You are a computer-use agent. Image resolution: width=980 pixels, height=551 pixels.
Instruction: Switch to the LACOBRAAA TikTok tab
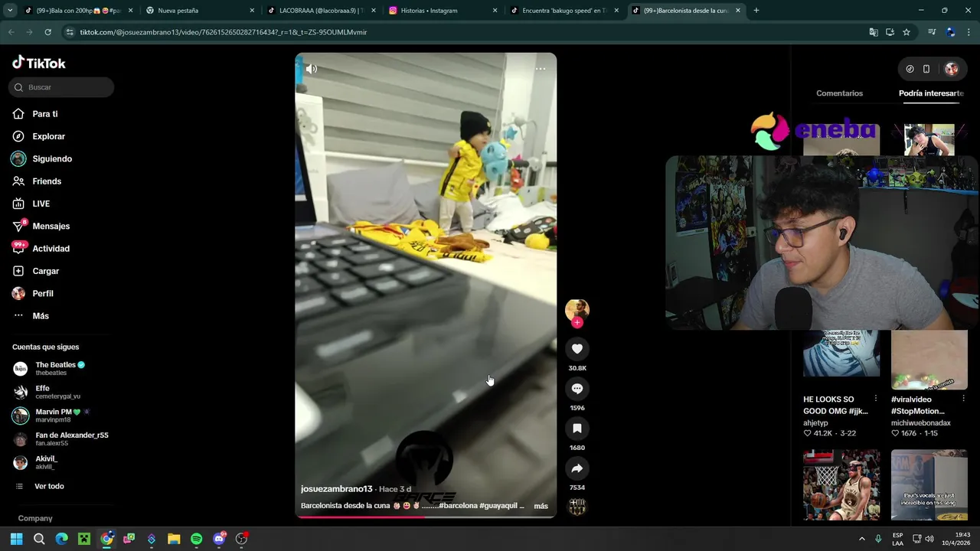click(320, 11)
